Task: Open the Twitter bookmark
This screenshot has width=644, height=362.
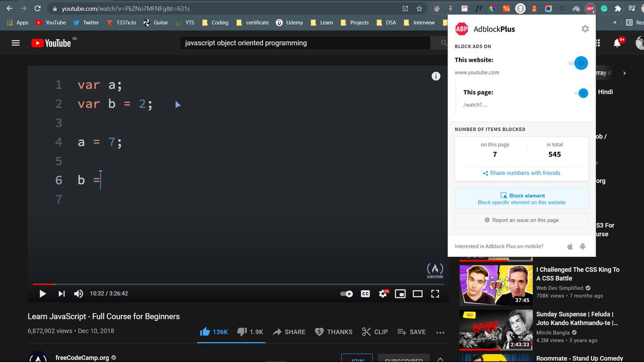Action: click(86, 23)
